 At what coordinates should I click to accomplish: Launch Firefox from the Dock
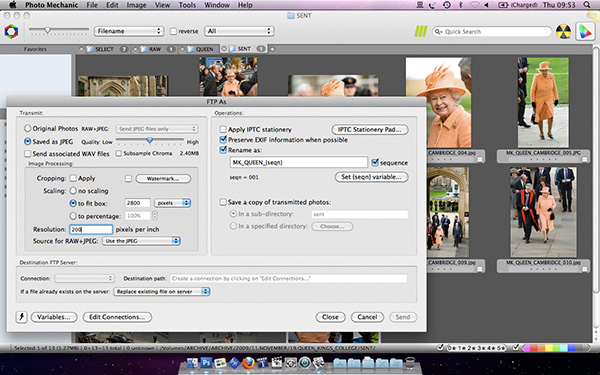(248, 362)
